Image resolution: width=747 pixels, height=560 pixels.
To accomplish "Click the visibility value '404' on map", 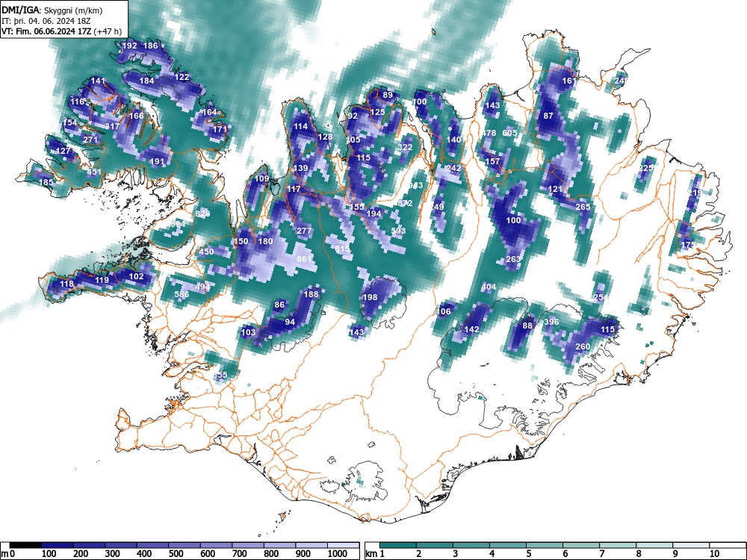I will pos(489,287).
